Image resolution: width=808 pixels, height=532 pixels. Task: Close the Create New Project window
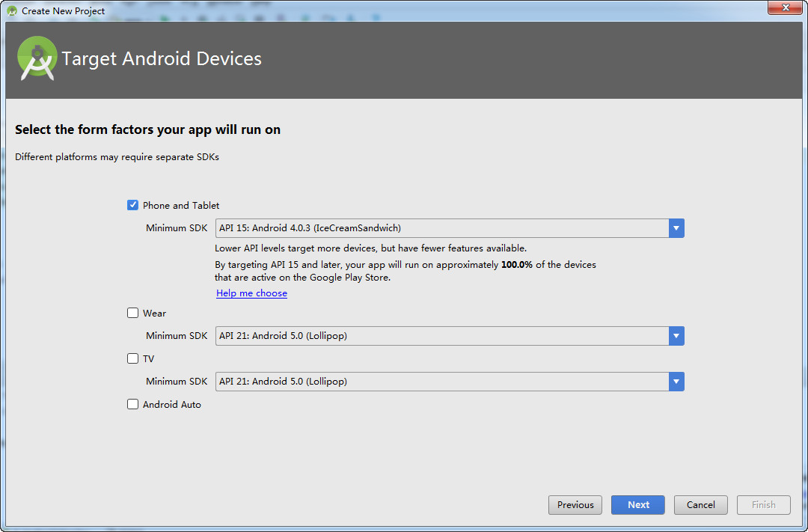[786, 7]
